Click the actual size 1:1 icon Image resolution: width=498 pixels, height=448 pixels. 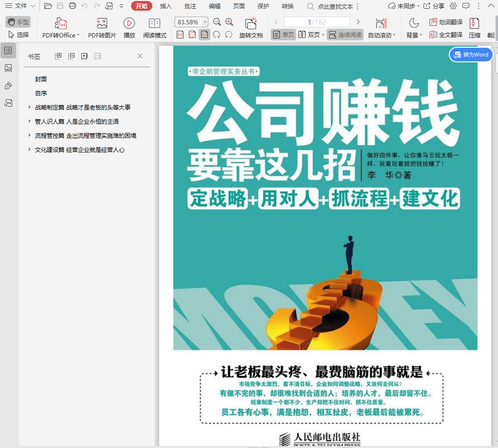pyautogui.click(x=180, y=35)
